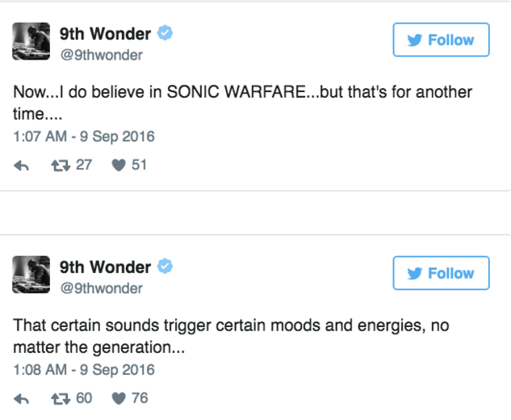Reply to the SONIC WARFARE tweet
This screenshot has width=511, height=420.
23,166
